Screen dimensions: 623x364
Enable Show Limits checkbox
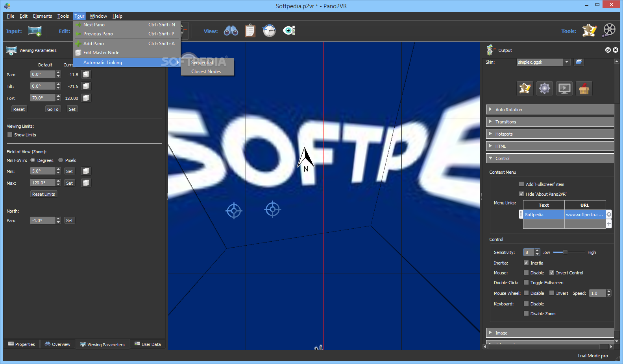(10, 134)
